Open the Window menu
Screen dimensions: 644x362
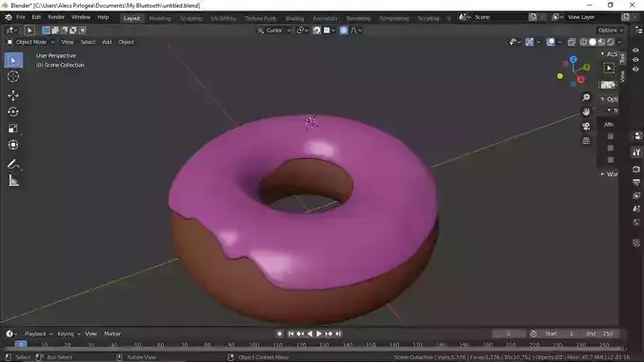(80, 17)
